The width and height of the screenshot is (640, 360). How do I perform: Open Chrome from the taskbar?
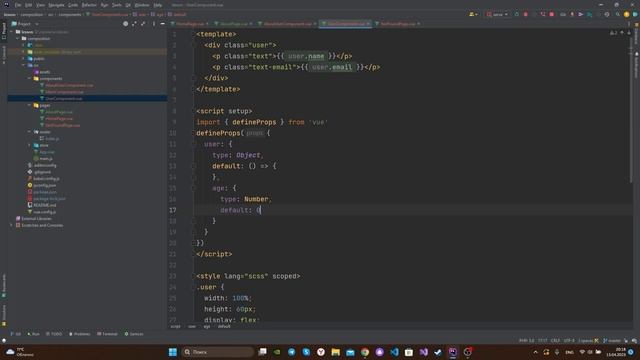point(365,352)
